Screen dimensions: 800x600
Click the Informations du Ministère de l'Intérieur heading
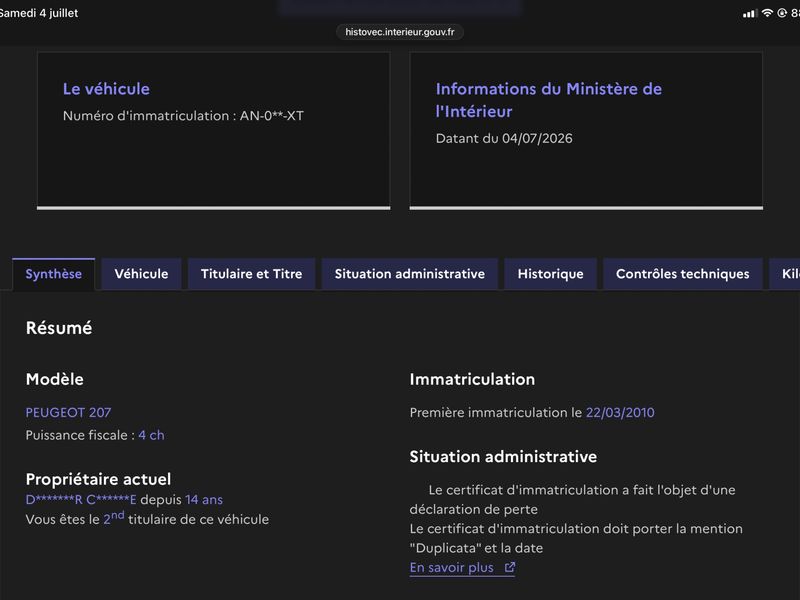point(548,100)
